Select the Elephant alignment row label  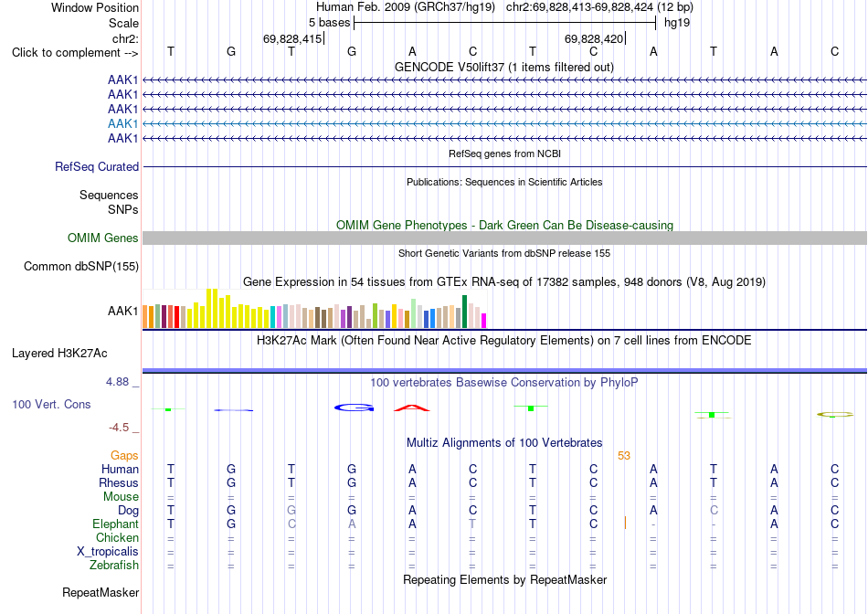[x=115, y=524]
